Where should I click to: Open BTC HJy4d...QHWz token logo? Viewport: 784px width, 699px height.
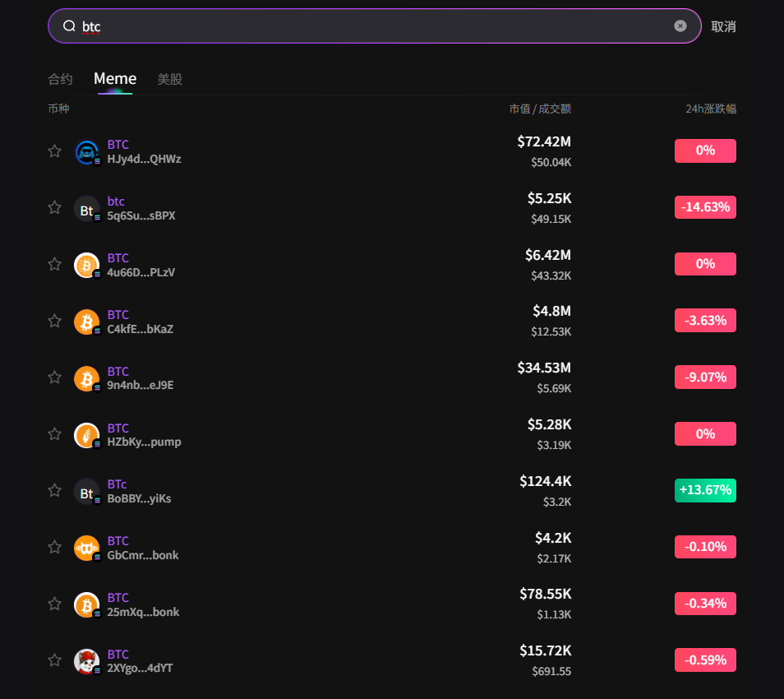click(87, 151)
